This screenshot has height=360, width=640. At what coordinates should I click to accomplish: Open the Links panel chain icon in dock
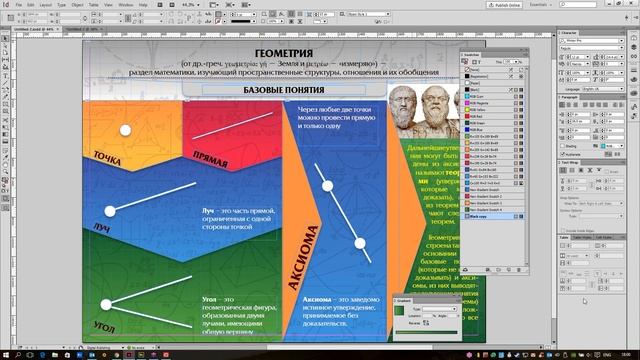[634, 56]
